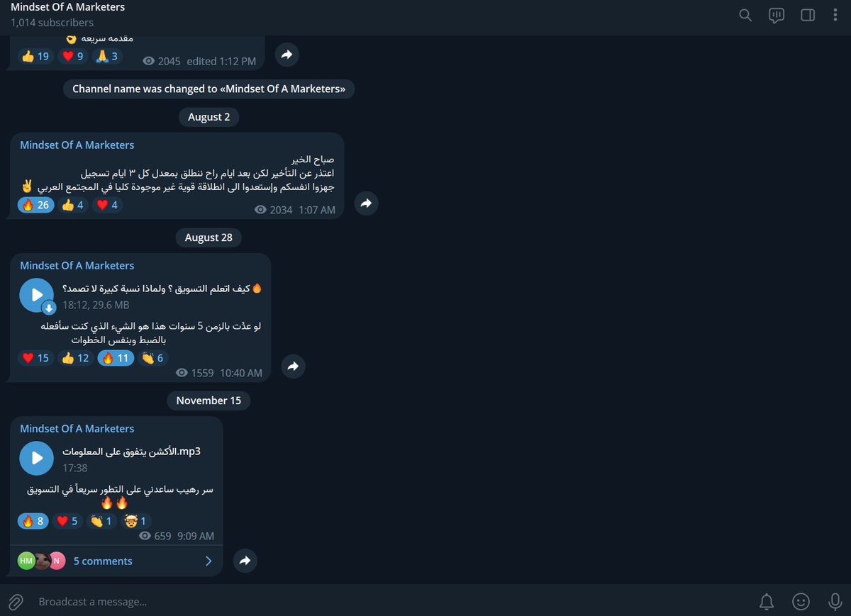Open the discussion comments icon in header
851x616 pixels.
tap(777, 15)
